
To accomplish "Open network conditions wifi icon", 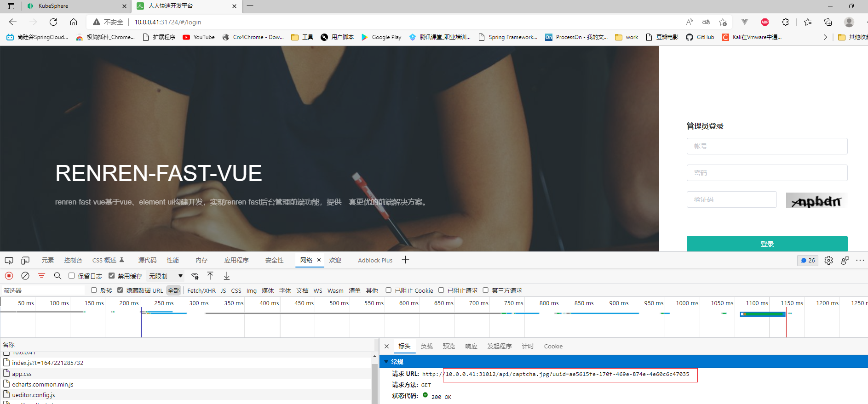I will [195, 276].
